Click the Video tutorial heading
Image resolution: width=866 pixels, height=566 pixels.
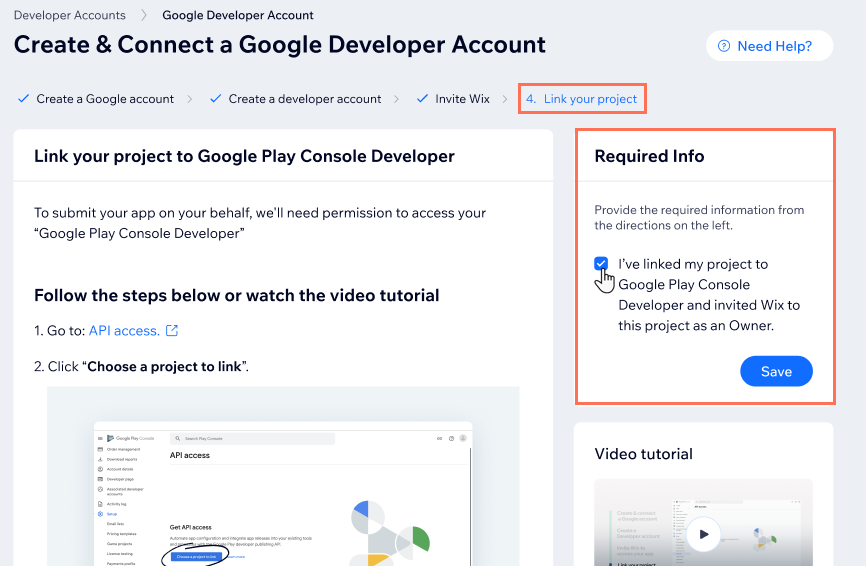(643, 454)
